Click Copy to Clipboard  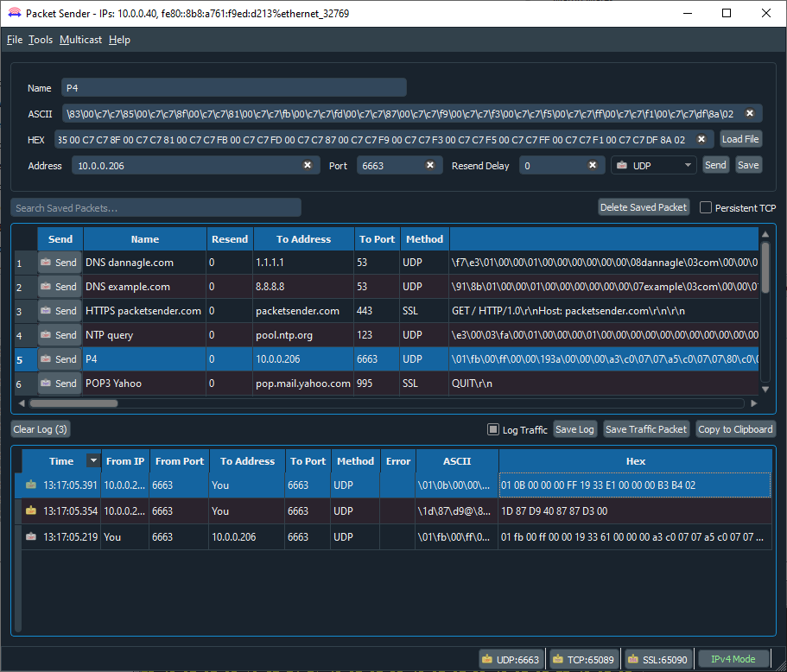(735, 429)
